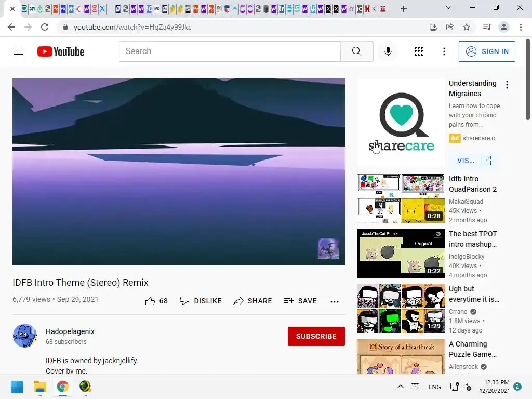
Task: Open muted volume tray icon
Action: (468, 387)
